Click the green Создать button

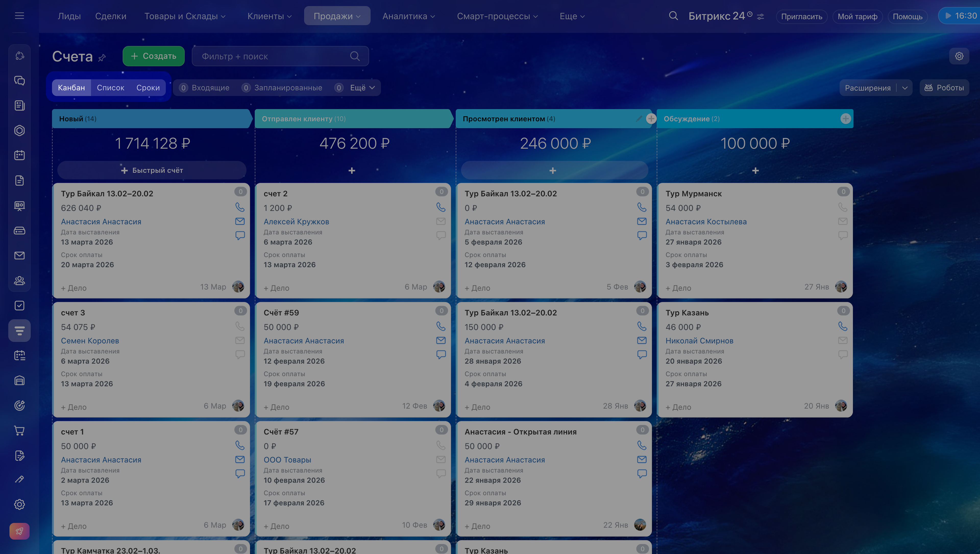click(x=153, y=56)
